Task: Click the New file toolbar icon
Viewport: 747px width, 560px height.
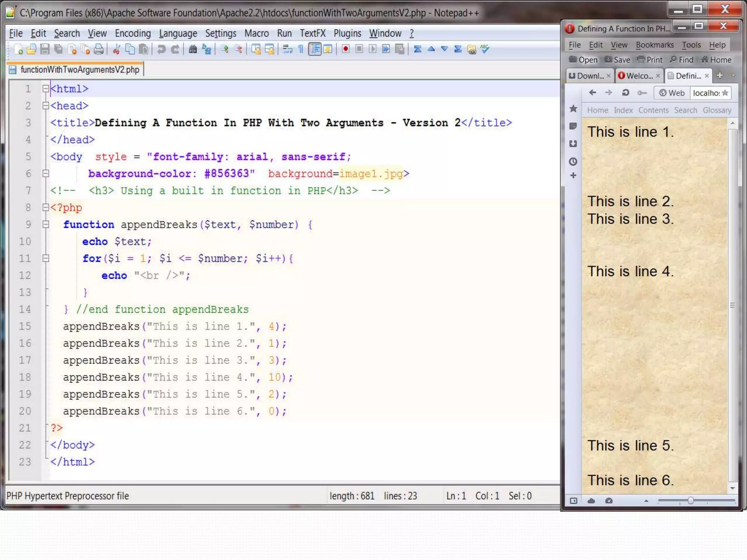Action: (x=18, y=49)
